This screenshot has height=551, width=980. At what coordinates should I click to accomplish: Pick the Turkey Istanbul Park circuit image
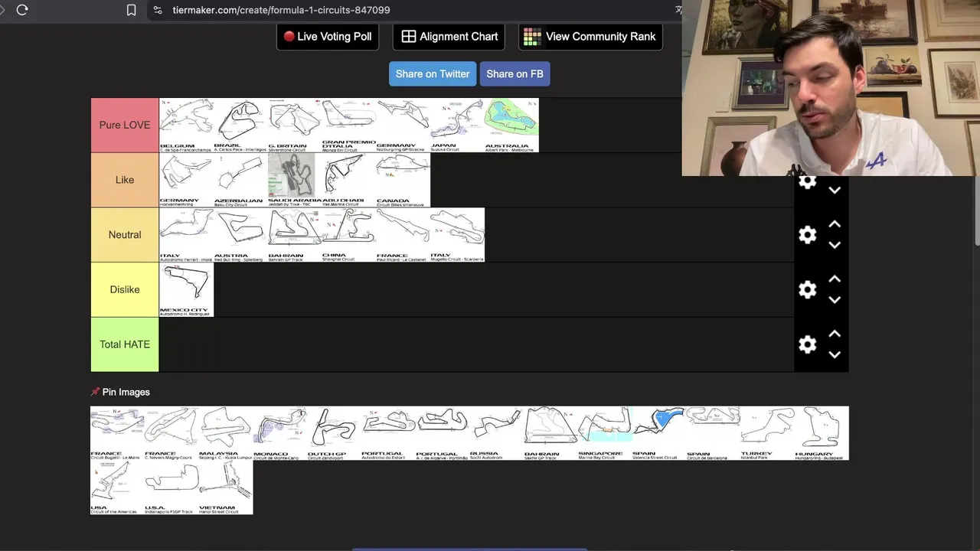tap(768, 433)
